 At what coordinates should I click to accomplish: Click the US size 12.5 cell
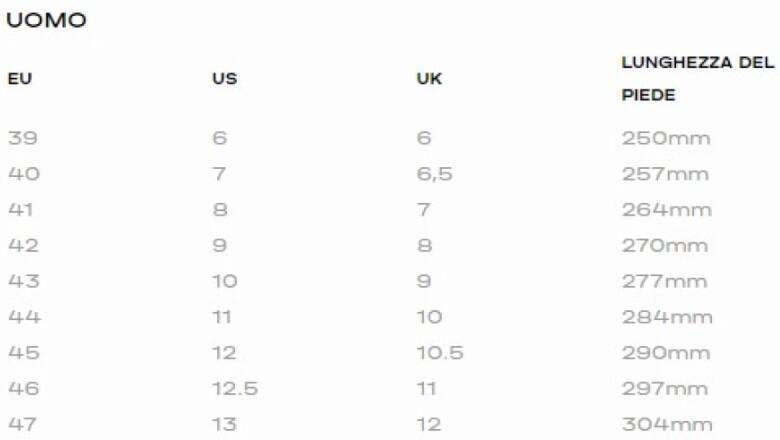234,389
